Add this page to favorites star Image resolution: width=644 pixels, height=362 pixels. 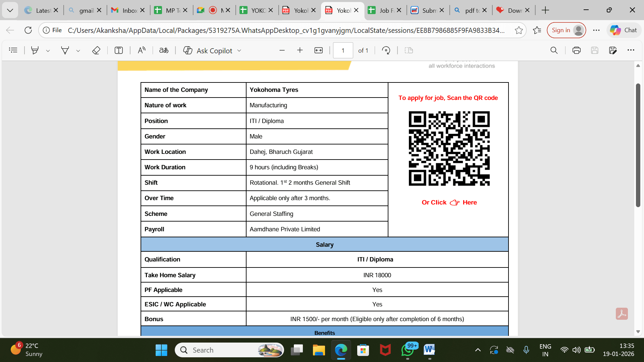pos(519,30)
